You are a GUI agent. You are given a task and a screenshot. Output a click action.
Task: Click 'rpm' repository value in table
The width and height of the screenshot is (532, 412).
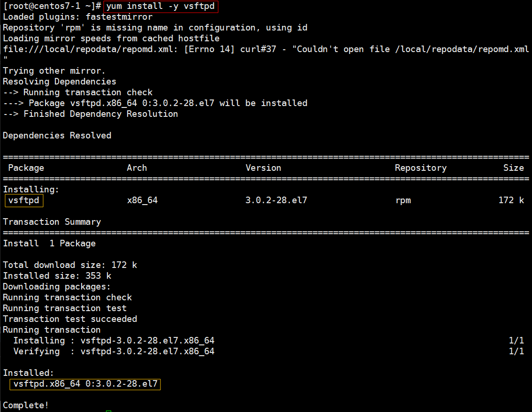click(x=403, y=200)
